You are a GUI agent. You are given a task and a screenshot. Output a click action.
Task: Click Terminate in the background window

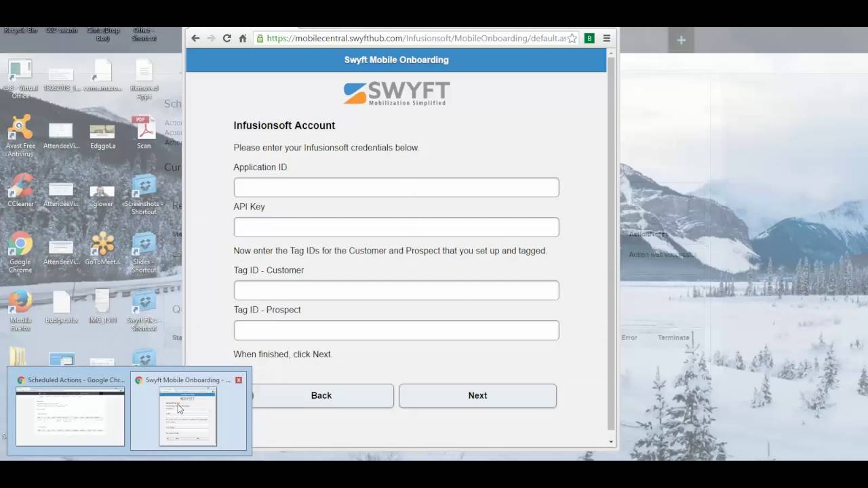point(673,338)
